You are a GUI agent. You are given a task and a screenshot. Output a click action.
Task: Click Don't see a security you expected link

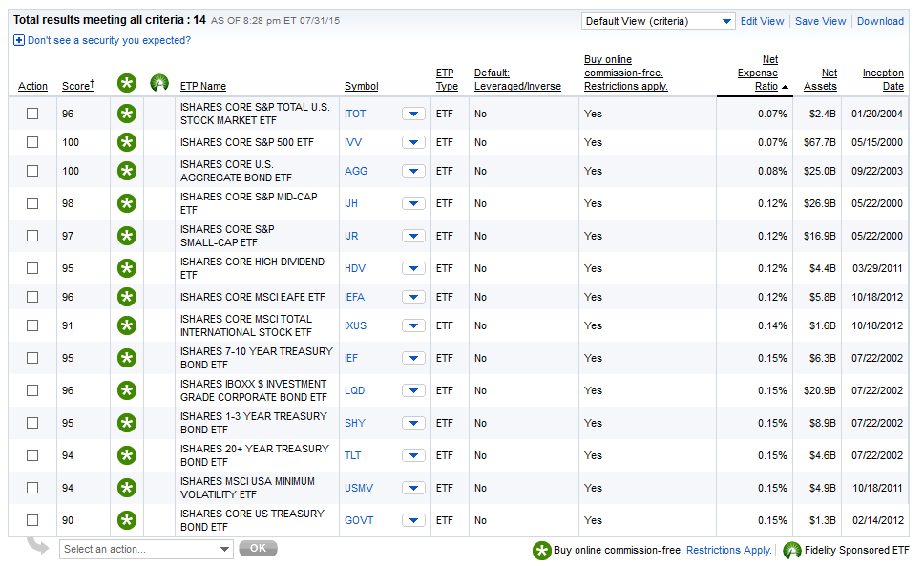[x=109, y=40]
